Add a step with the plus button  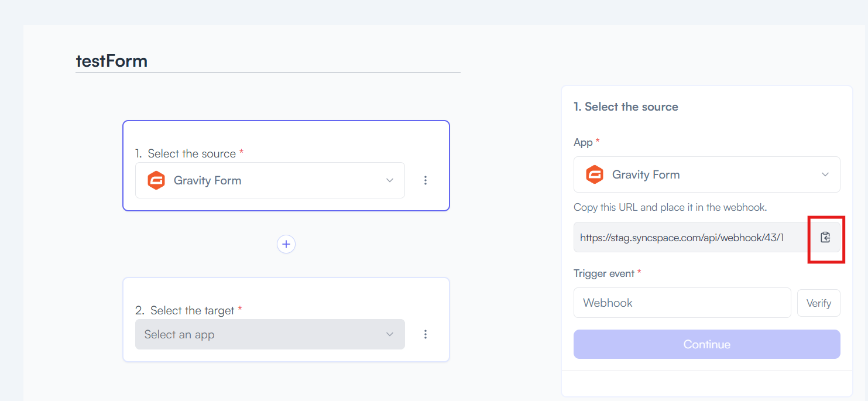click(286, 244)
